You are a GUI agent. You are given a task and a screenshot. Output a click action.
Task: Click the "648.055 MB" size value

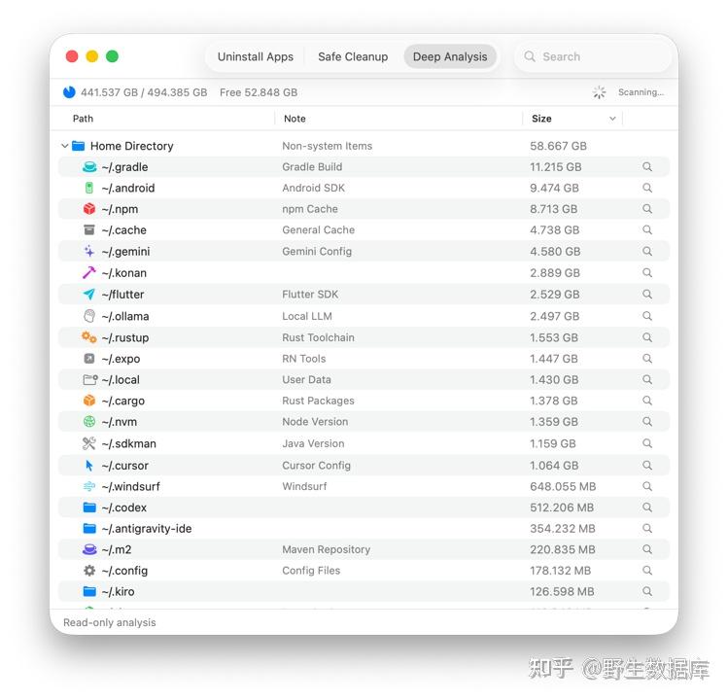(x=563, y=486)
